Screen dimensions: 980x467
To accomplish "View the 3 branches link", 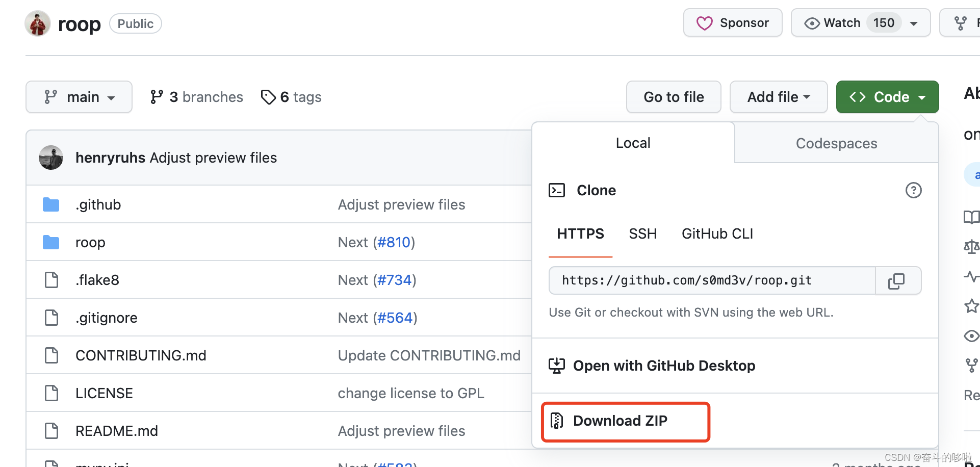I will (x=196, y=97).
